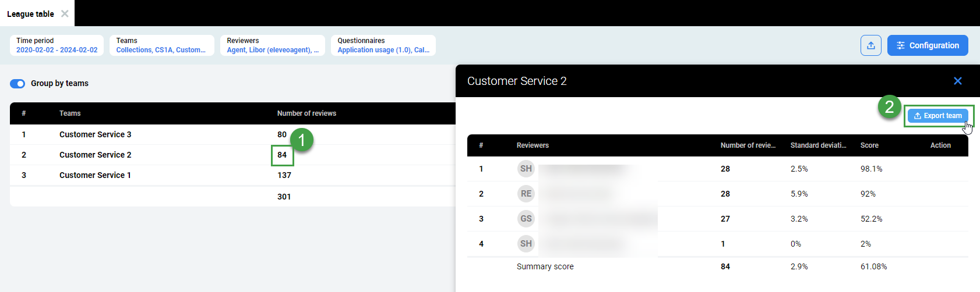Click the export icon beside Configuration
Image resolution: width=980 pixels, height=292 pixels.
coord(870,45)
